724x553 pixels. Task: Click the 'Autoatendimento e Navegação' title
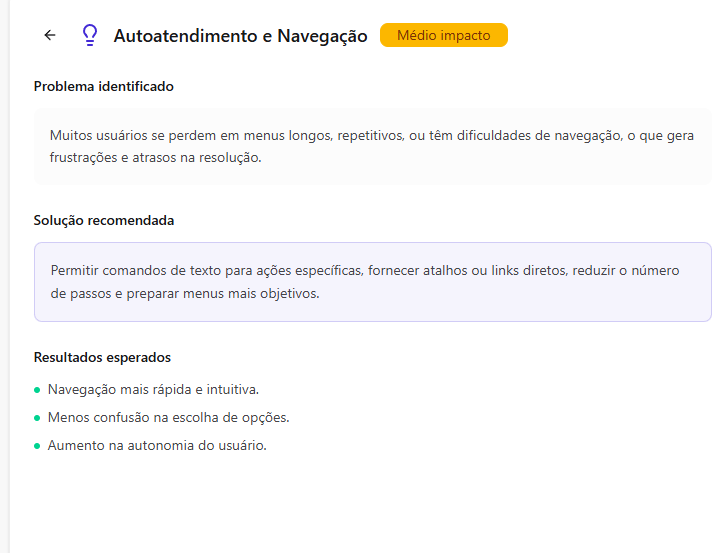coord(241,37)
